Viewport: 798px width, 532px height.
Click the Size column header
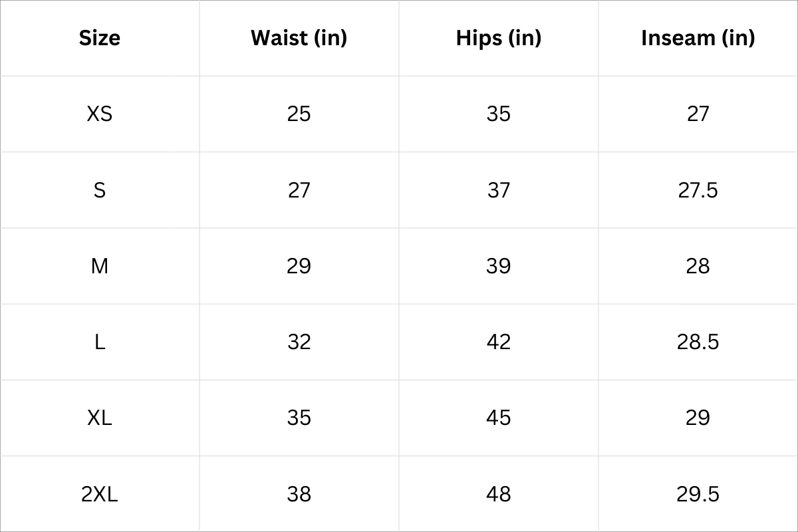click(100, 38)
